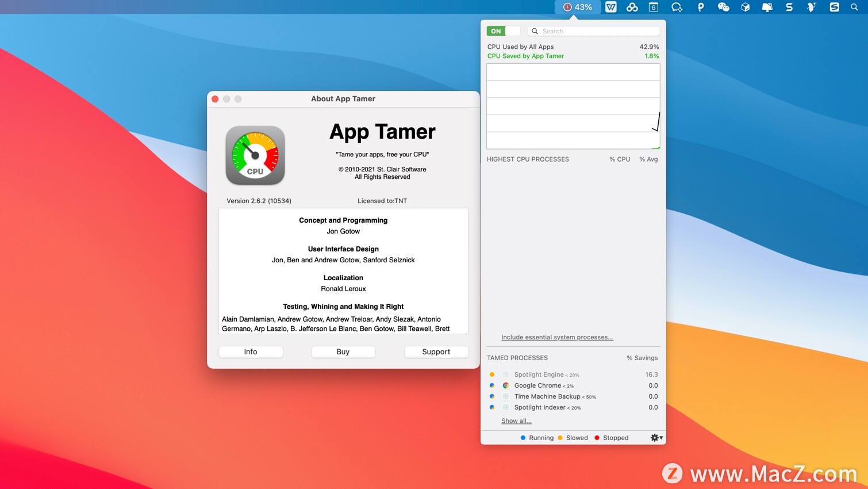Open the Sogou input method menu bar icon

tap(834, 7)
